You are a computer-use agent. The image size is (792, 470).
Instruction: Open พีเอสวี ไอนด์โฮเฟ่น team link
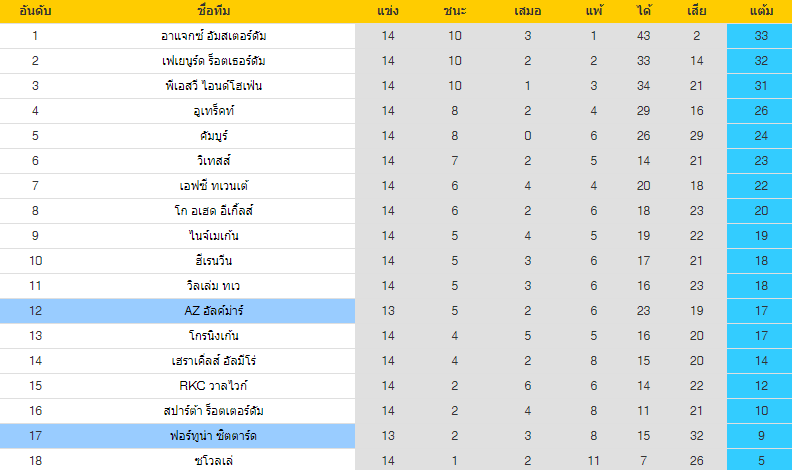pyautogui.click(x=213, y=86)
